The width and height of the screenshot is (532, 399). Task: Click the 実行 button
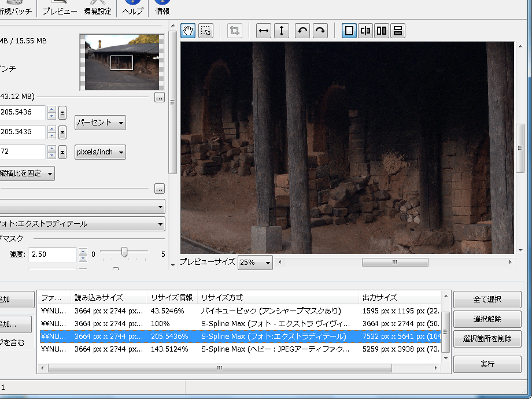pos(487,364)
